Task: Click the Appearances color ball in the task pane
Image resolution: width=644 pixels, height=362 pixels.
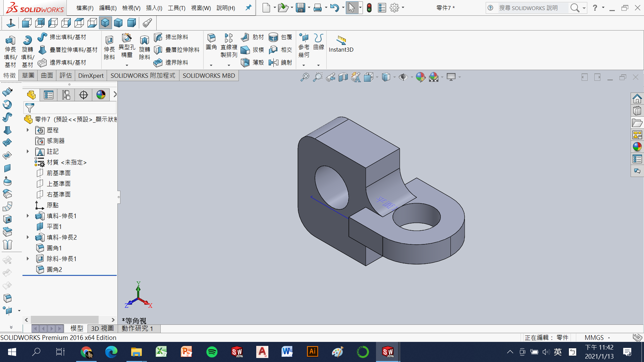Action: point(637,147)
